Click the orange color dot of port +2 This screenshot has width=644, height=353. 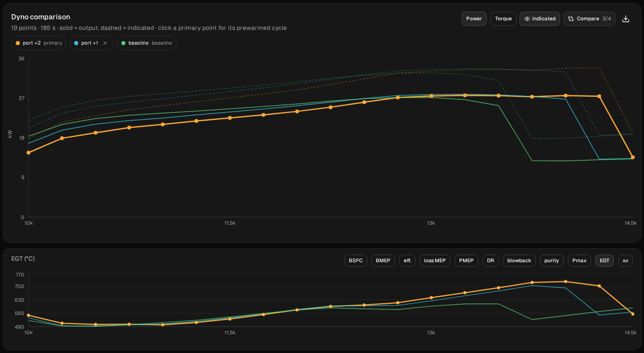point(18,43)
